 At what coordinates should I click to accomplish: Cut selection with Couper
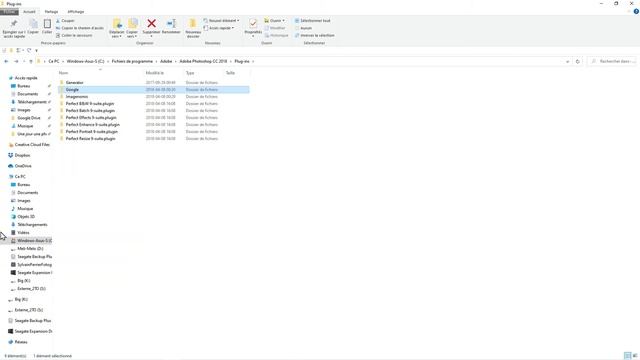coord(65,20)
